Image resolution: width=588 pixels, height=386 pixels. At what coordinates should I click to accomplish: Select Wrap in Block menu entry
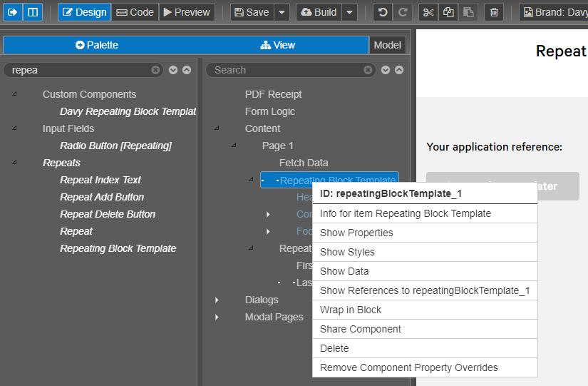pyautogui.click(x=351, y=310)
